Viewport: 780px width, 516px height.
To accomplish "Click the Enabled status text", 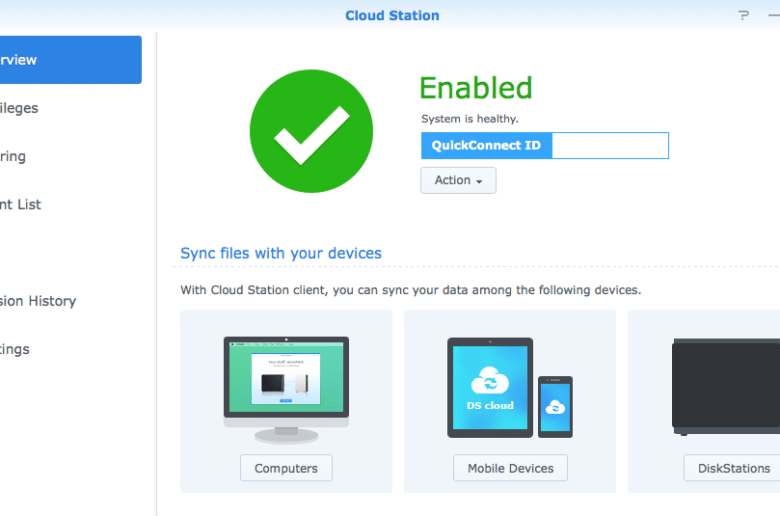I will click(x=476, y=88).
